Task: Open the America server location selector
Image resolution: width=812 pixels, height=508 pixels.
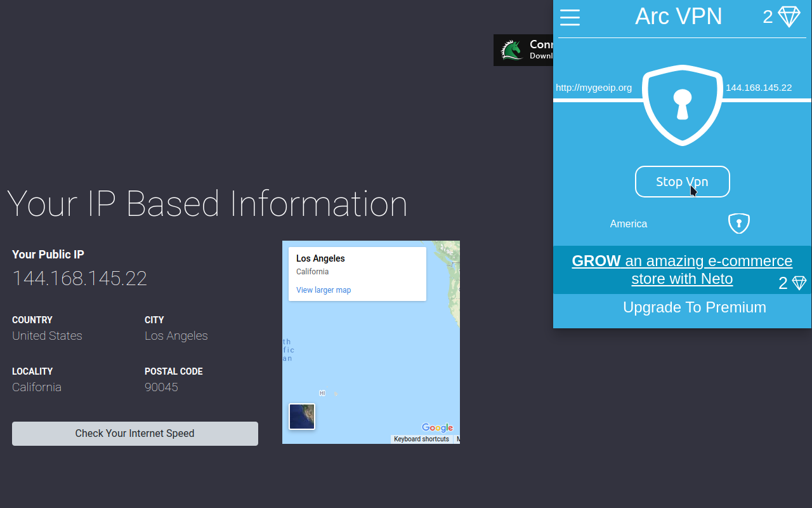Action: [628, 224]
